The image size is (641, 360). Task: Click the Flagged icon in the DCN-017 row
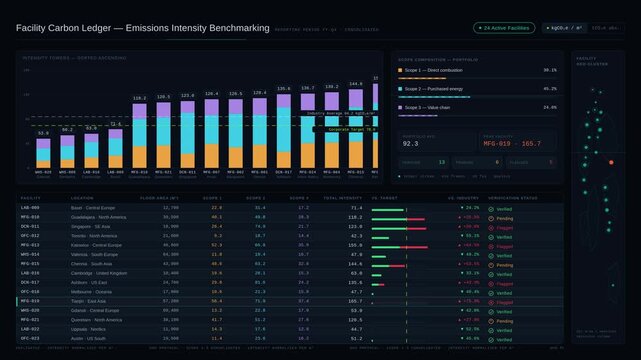(x=491, y=284)
